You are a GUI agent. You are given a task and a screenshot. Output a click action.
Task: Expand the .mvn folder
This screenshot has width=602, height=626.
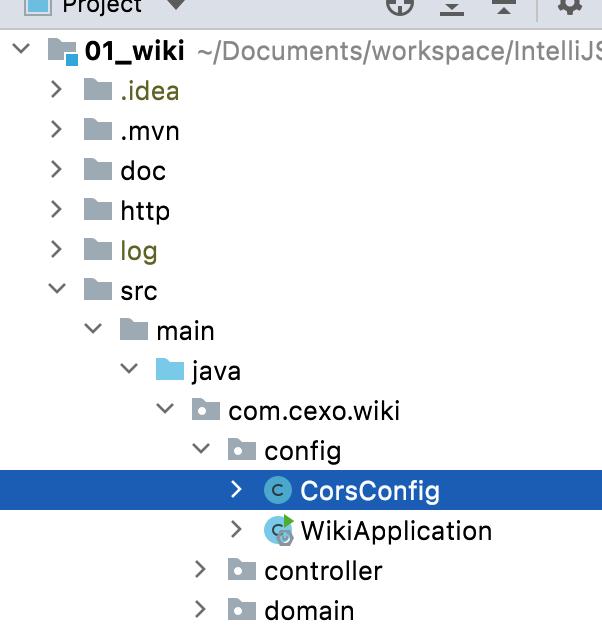(56, 129)
